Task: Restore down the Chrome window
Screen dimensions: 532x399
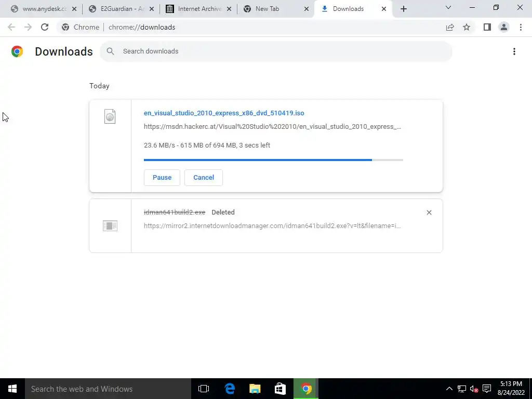Action: pos(496,7)
